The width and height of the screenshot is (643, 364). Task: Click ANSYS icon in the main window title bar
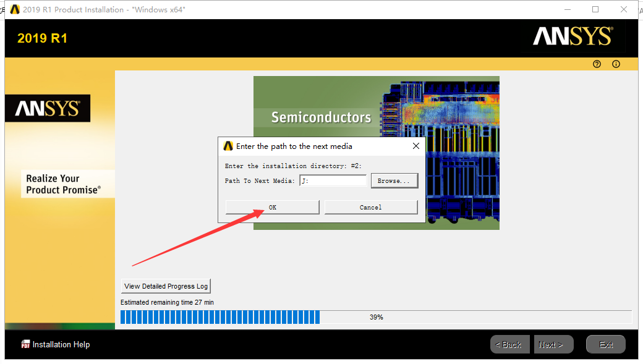[15, 9]
